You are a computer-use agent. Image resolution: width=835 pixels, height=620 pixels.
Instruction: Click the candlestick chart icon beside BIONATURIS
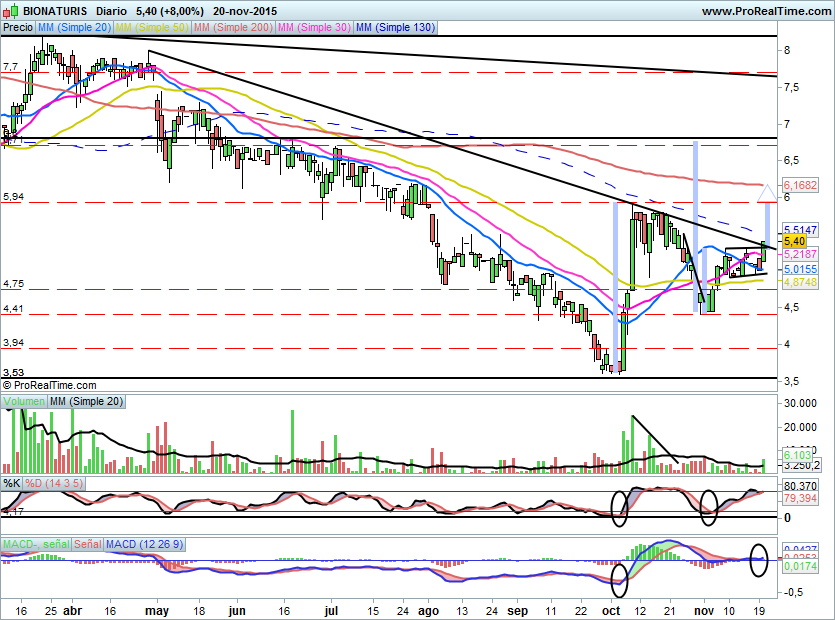pos(11,11)
